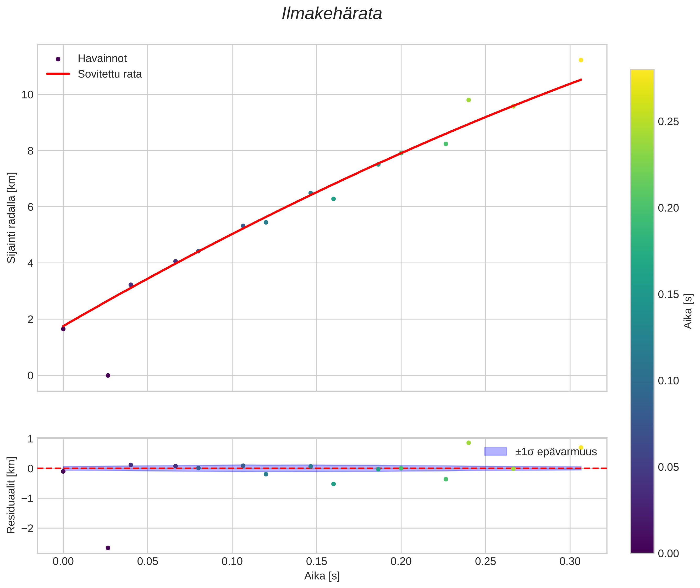Viewport: 700px width, 588px height.
Task: Click the colorbar tick label 0.00
Action: 668,554
